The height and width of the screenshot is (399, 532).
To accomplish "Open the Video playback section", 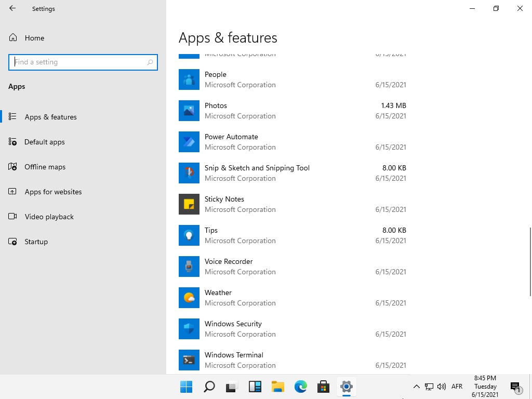I will click(83, 217).
